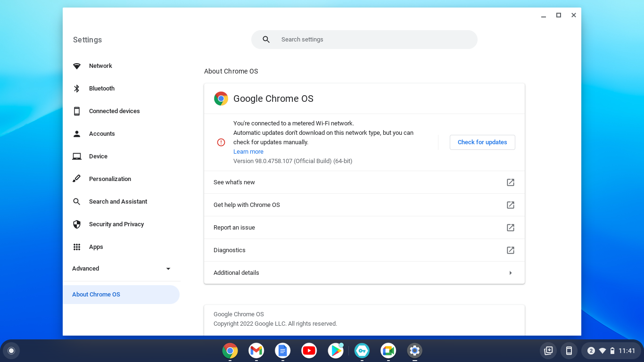Open the launcher circle button

click(11, 351)
